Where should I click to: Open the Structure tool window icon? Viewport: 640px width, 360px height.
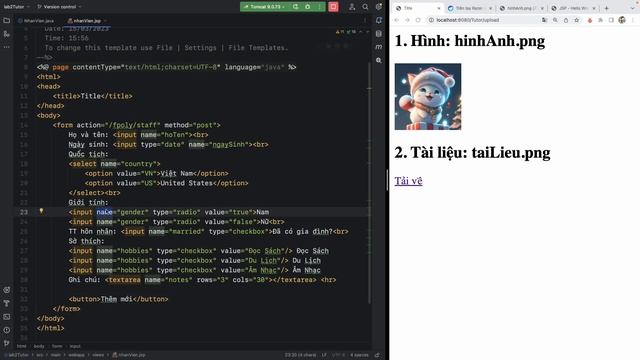point(7,34)
